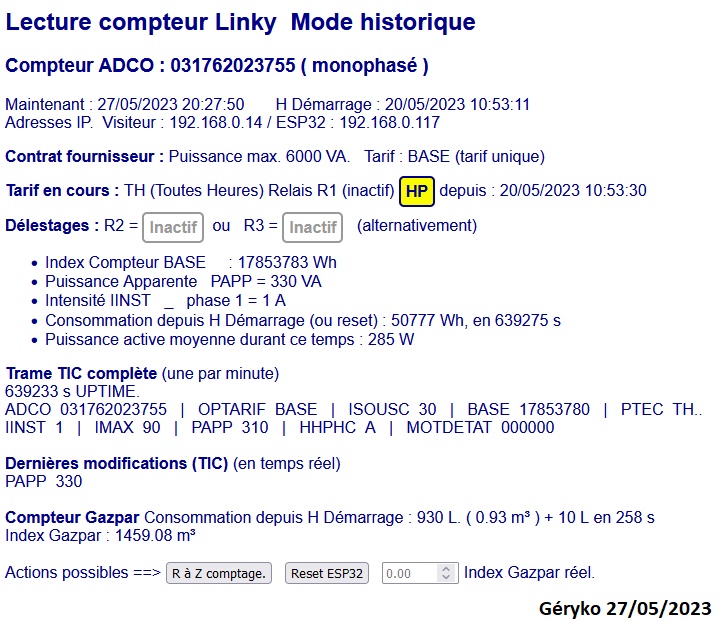Toggle the R2 Inactif délestage button
Viewport: 724px width, 621px height.
tap(173, 227)
